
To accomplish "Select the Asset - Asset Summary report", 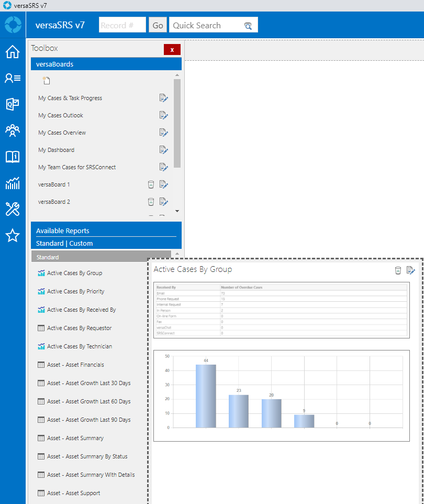I will click(75, 438).
